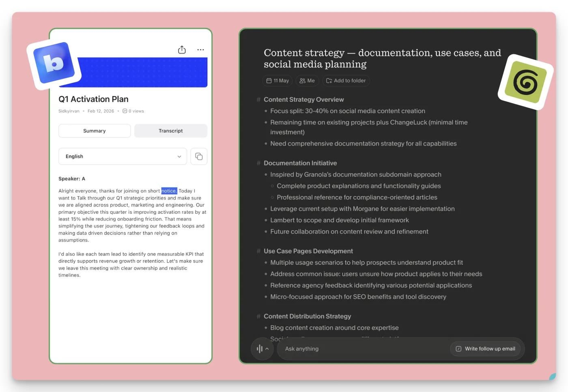This screenshot has height=392, width=568.
Task: Copy transcript using the copy icon
Action: [x=199, y=156]
